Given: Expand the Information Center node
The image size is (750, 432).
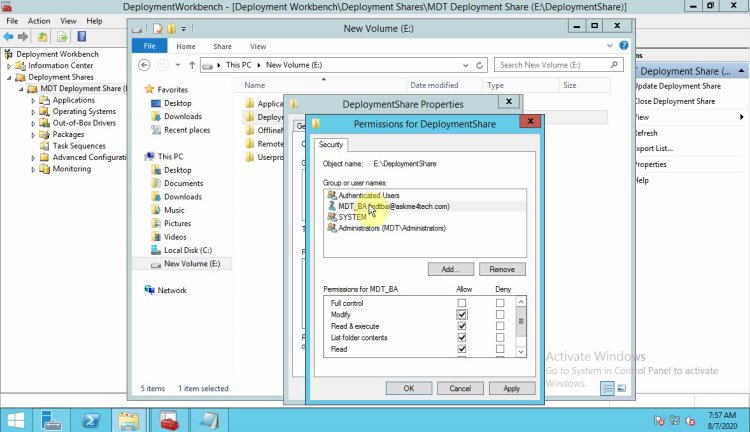Looking at the screenshot, I should tap(9, 66).
